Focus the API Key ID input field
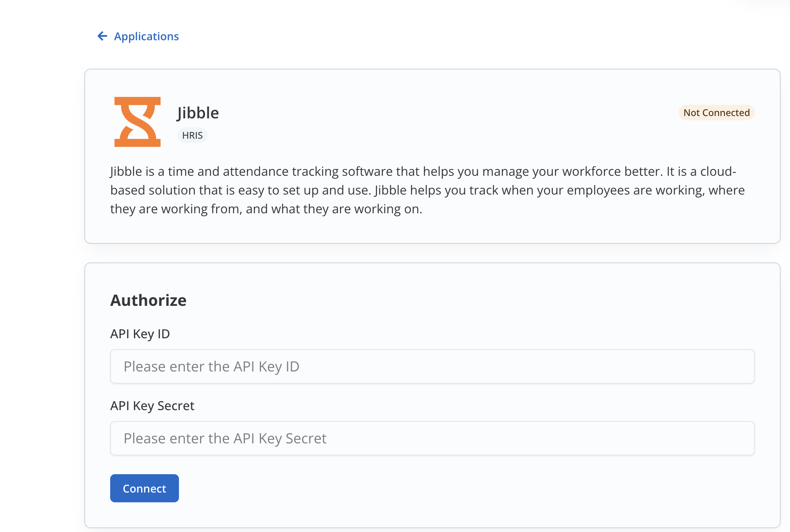 pos(432,366)
